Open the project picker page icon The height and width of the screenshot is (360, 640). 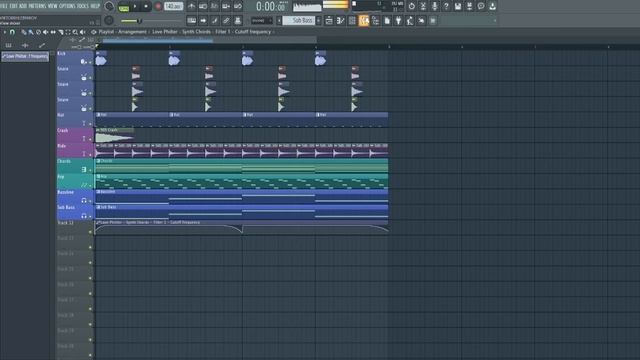(x=387, y=20)
